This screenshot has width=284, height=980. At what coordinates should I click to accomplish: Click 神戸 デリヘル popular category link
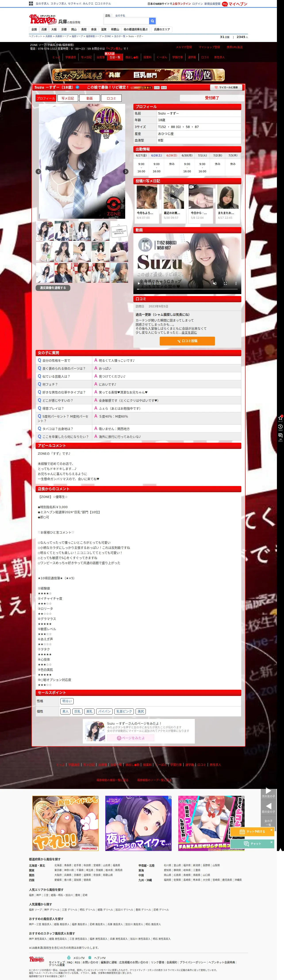52,910
